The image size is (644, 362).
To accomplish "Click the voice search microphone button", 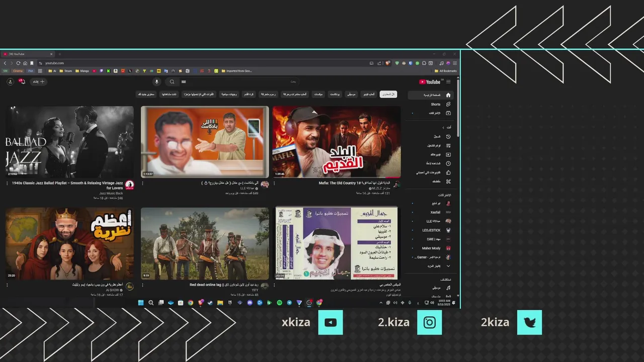I will [156, 82].
